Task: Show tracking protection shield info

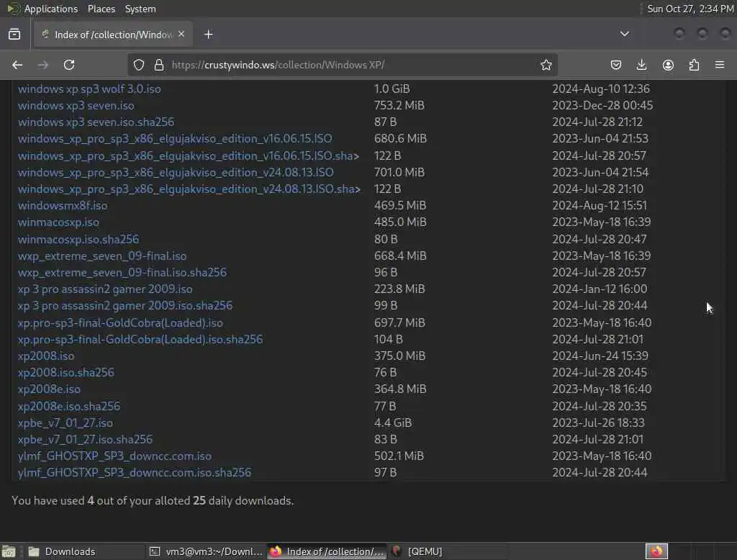Action: [139, 65]
